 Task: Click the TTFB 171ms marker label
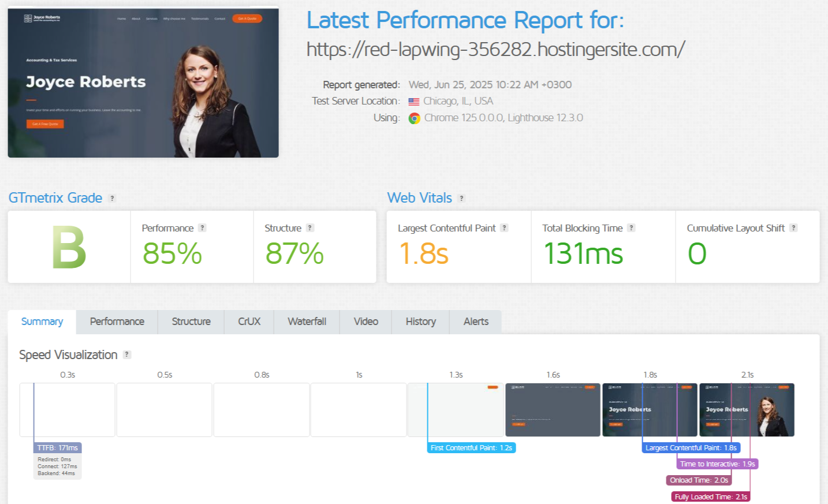coord(58,447)
